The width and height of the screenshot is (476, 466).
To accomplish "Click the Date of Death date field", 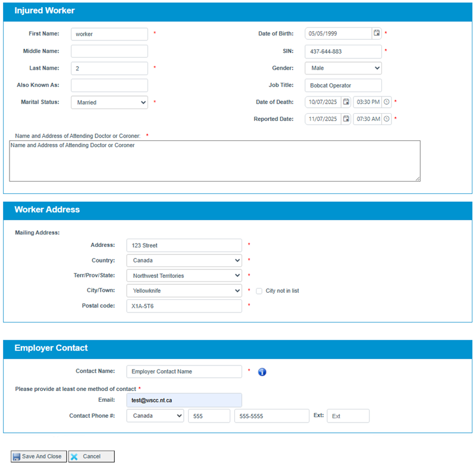I will coord(323,102).
